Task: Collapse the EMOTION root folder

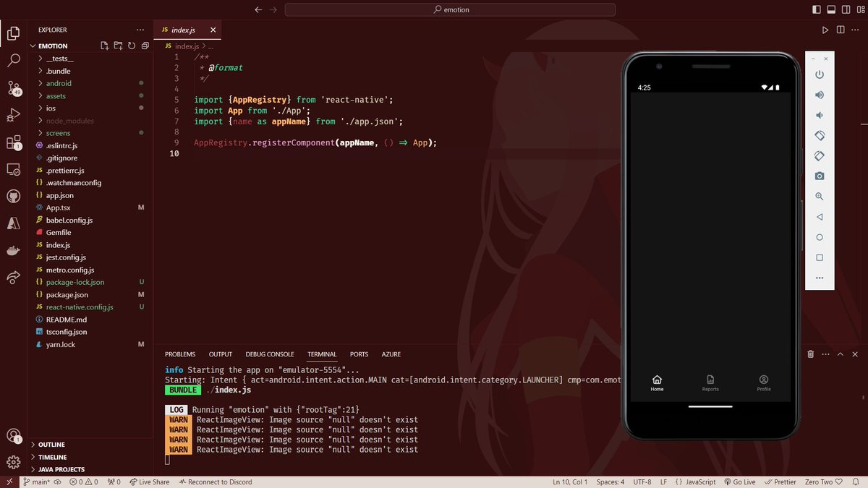Action: tap(53, 46)
